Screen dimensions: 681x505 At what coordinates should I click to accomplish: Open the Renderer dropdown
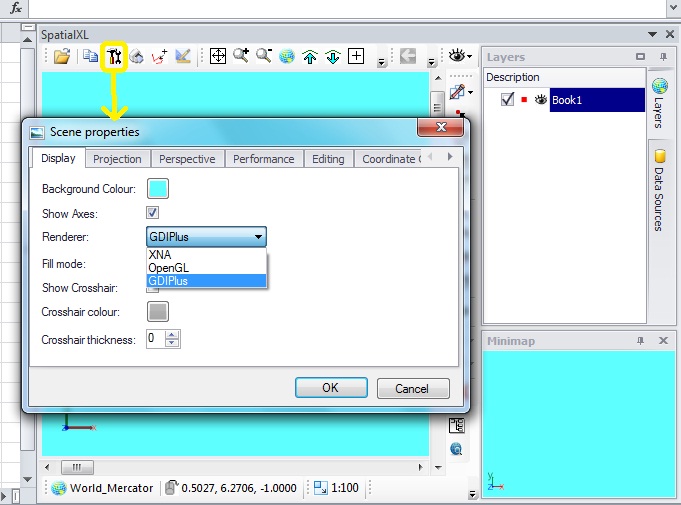pos(258,238)
